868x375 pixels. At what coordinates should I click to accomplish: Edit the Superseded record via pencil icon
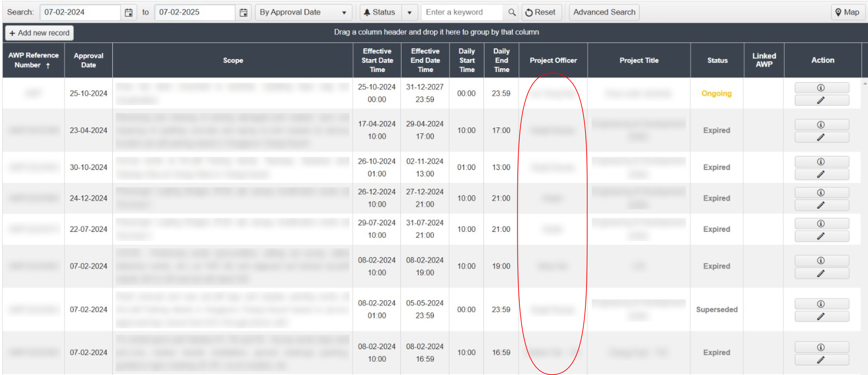coord(821,317)
